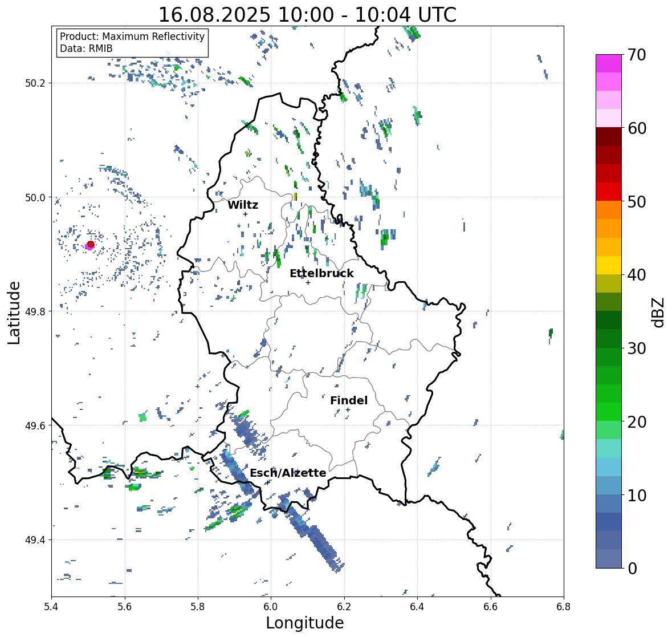The width and height of the screenshot is (672, 637).
Task: Click the 49.8 latitude tick label
Action: coord(35,311)
